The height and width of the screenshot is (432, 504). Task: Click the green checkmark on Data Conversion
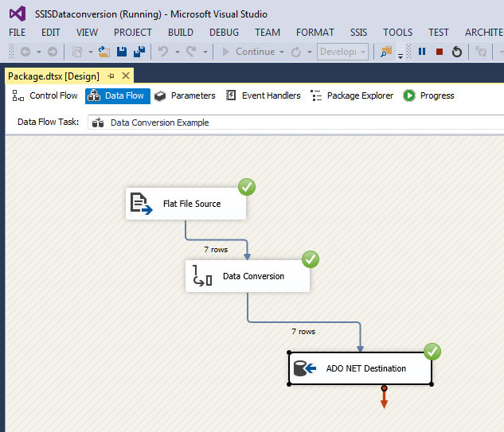tap(311, 259)
